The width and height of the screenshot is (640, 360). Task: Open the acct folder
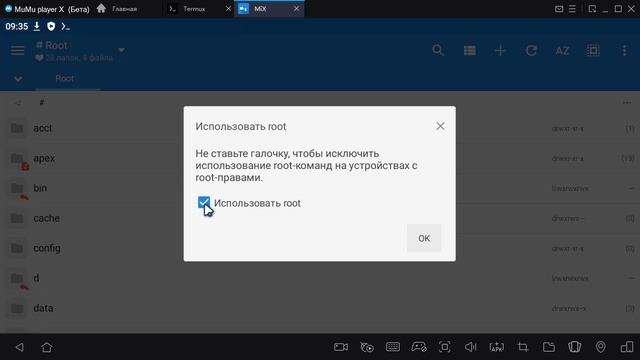320,128
